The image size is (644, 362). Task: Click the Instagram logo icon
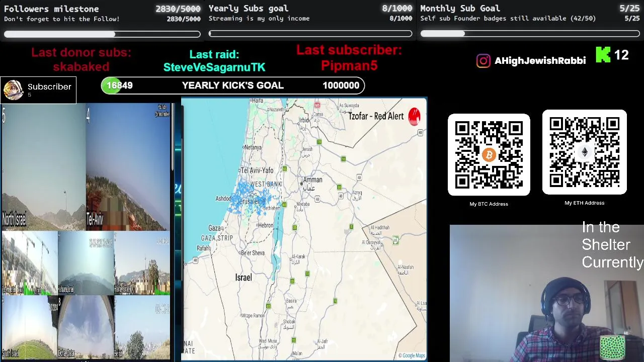coord(483,61)
